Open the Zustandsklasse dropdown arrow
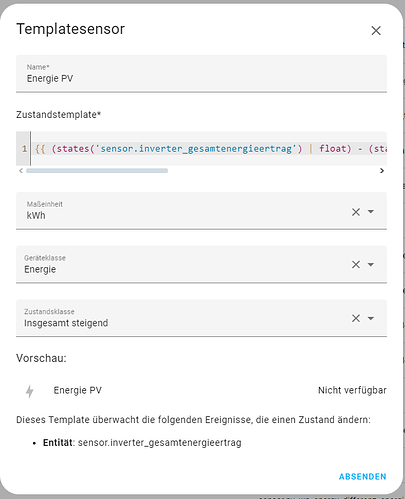Image resolution: width=405 pixels, height=499 pixels. [x=371, y=318]
